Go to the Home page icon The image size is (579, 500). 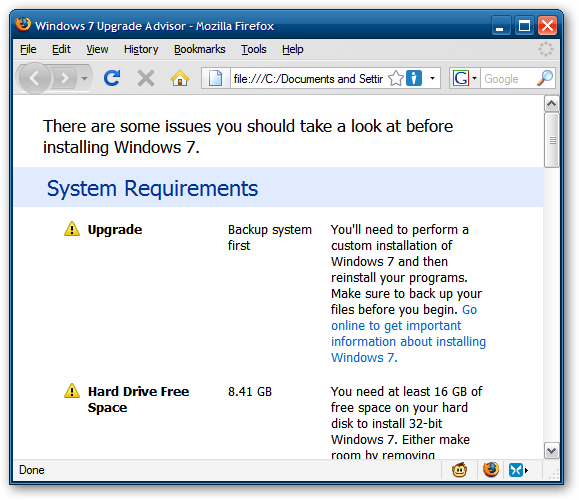[x=180, y=78]
